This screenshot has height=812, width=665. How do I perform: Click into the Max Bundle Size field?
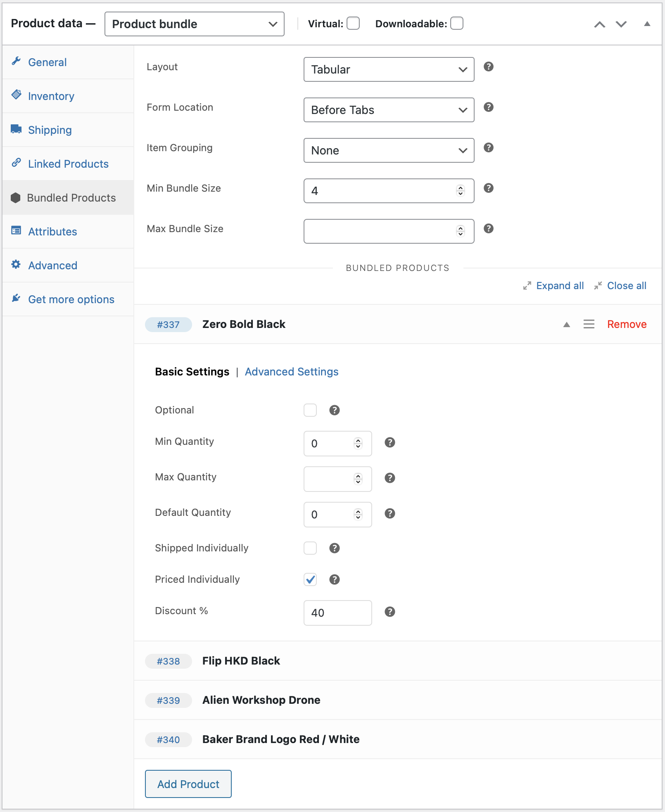[389, 231]
